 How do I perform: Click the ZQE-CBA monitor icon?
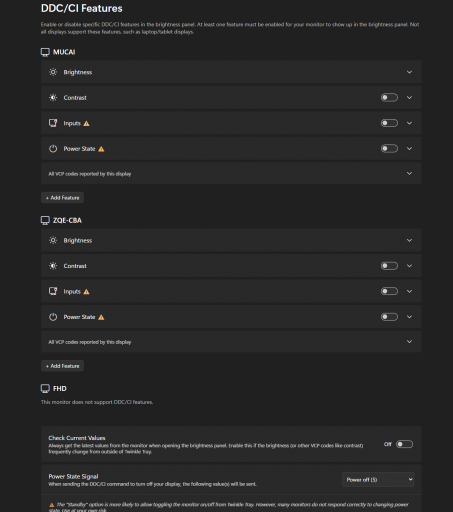45,220
